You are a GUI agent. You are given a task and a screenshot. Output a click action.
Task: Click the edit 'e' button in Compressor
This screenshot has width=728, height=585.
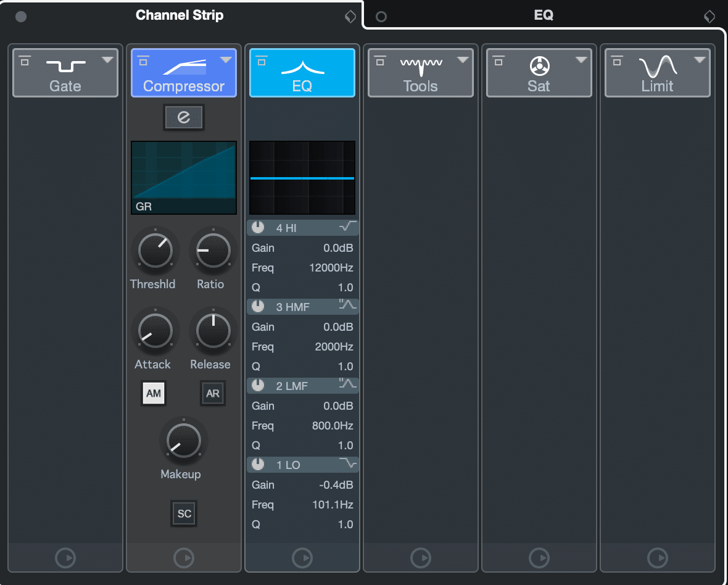click(x=184, y=117)
